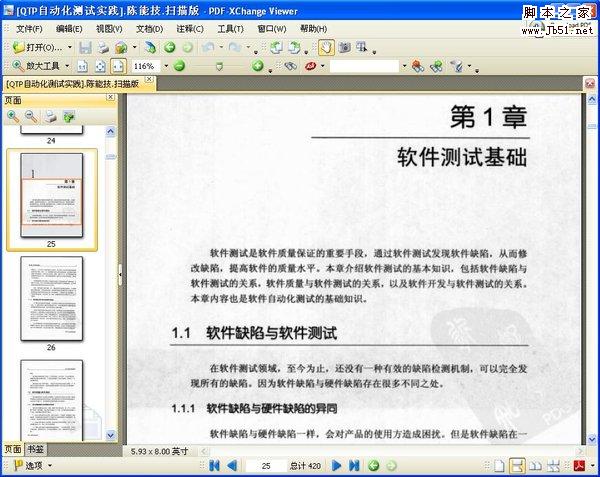This screenshot has width=600, height=477.
Task: Jump to first page
Action: click(x=215, y=466)
